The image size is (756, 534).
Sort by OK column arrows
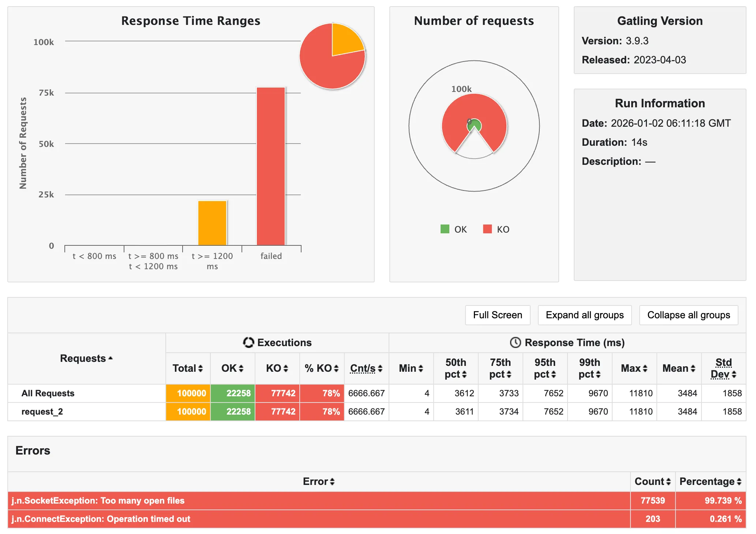(x=241, y=368)
